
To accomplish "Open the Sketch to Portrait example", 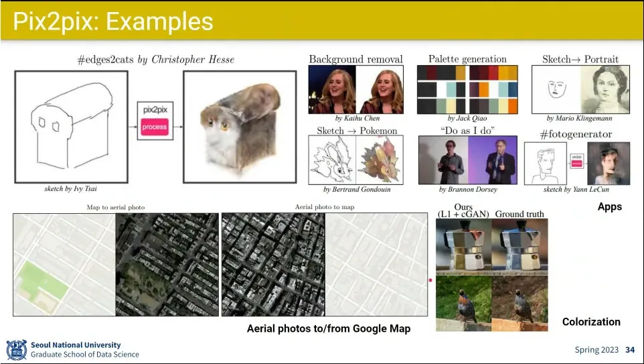I will (x=580, y=89).
